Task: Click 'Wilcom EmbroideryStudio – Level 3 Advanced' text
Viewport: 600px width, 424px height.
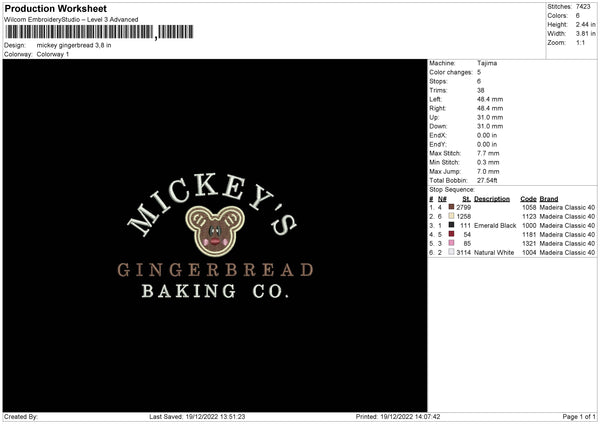Action: [71, 20]
